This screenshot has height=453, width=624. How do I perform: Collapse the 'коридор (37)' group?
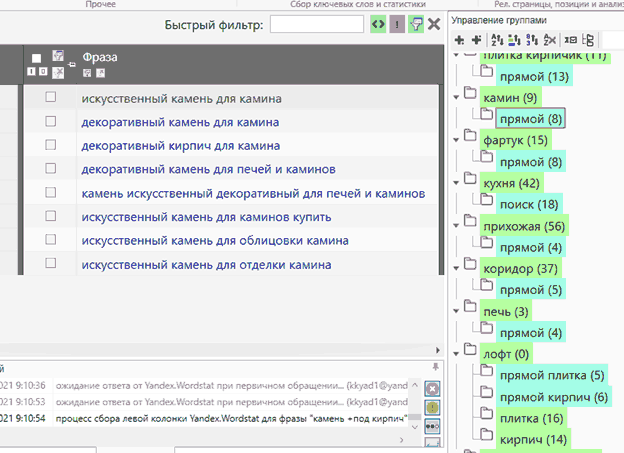[456, 268]
